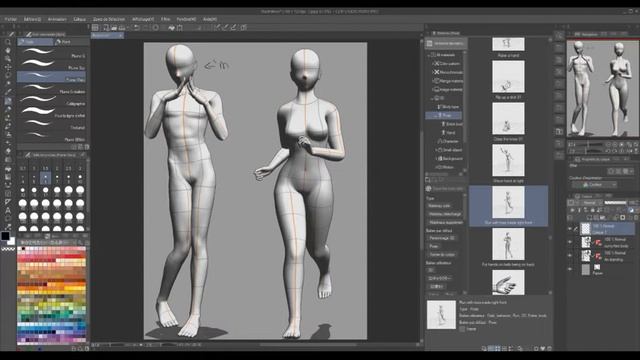Image resolution: width=640 pixels, height=360 pixels.
Task: Toggle the Favorite checkbox in material details
Action: tap(462, 329)
